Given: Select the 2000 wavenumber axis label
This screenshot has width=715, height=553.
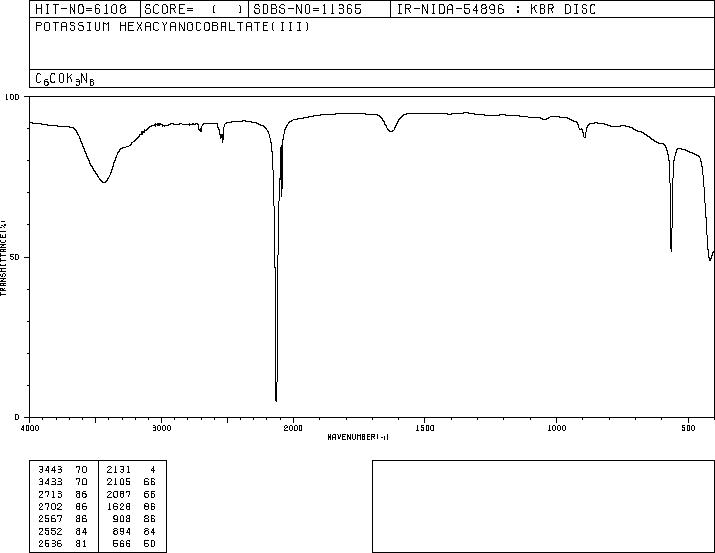Looking at the screenshot, I should [x=293, y=428].
